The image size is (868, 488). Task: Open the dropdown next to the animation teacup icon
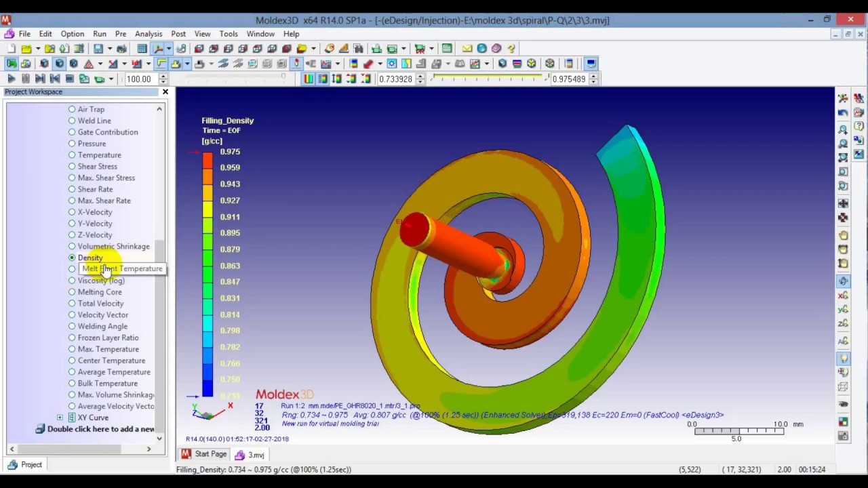click(x=111, y=79)
